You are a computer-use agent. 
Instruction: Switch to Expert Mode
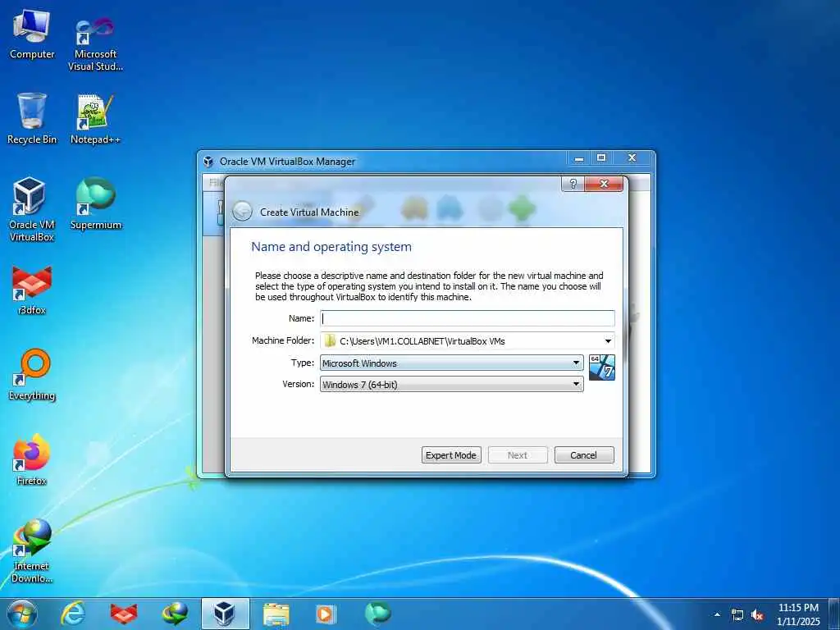click(x=451, y=454)
